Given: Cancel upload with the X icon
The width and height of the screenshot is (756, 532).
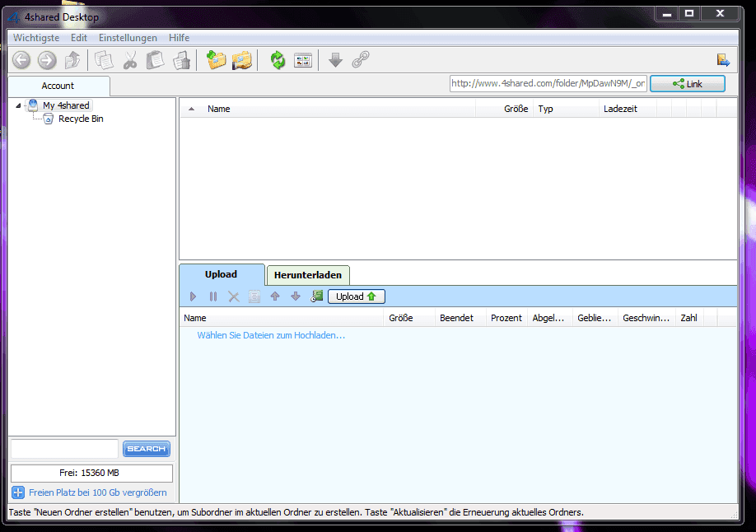Looking at the screenshot, I should 233,296.
